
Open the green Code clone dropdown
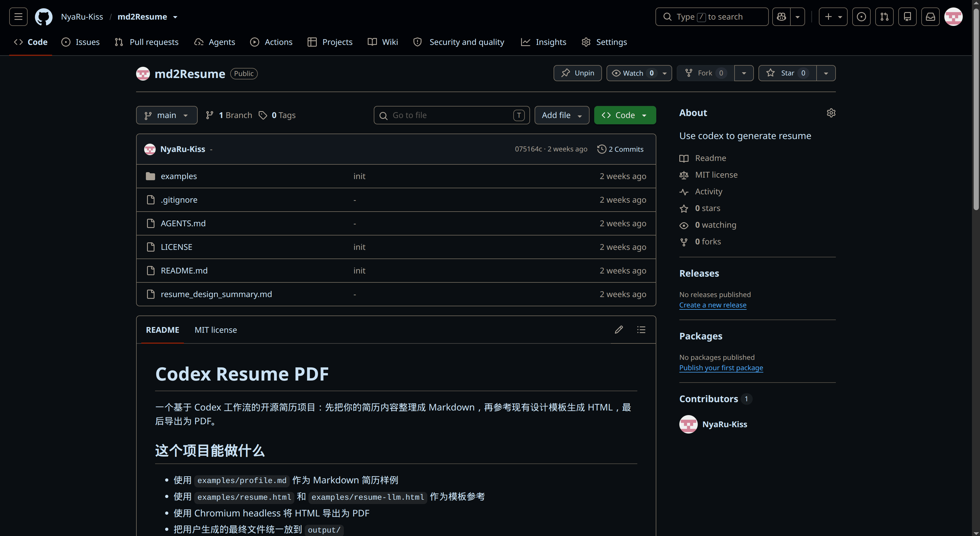[625, 115]
